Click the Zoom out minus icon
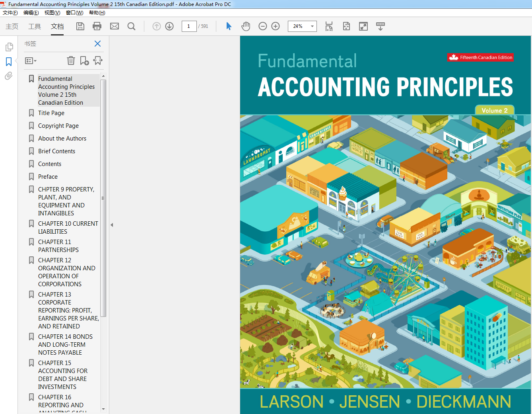This screenshot has width=532, height=414. [262, 26]
